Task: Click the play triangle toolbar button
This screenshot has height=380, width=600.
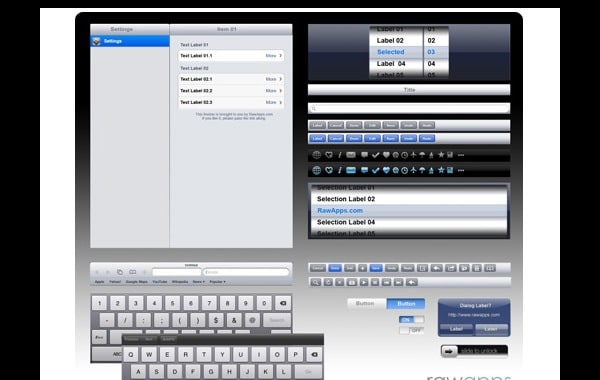Action: 364,282
